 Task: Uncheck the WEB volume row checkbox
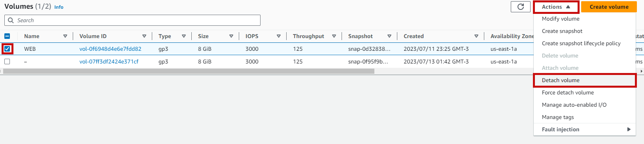coord(7,49)
